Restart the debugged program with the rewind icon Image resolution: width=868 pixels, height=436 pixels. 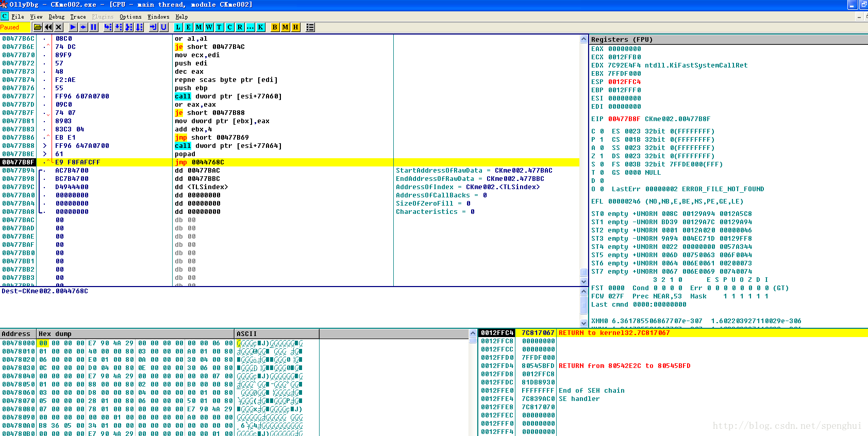pos(48,27)
